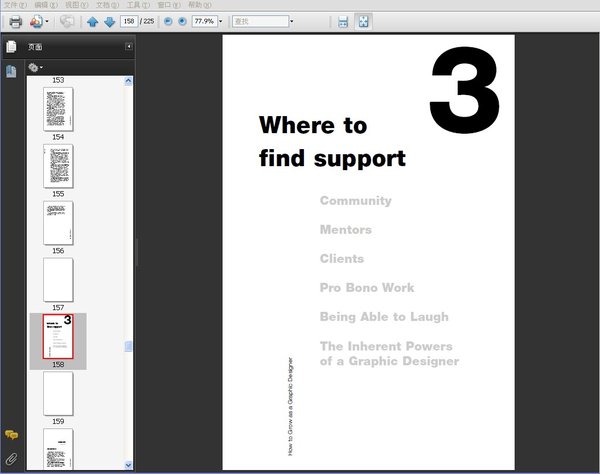Open the Comments panel icon in the sidebar
Screen dimensions: 600x474
point(11,435)
